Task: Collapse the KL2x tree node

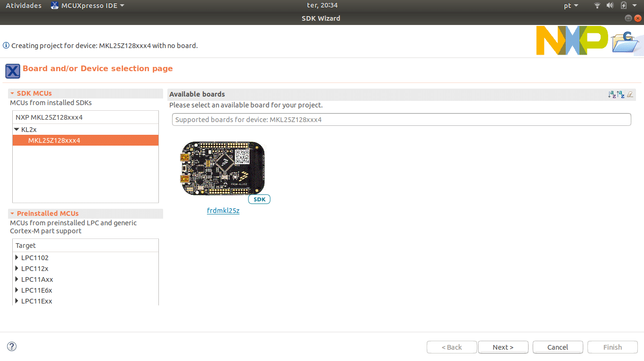Action: [17, 130]
